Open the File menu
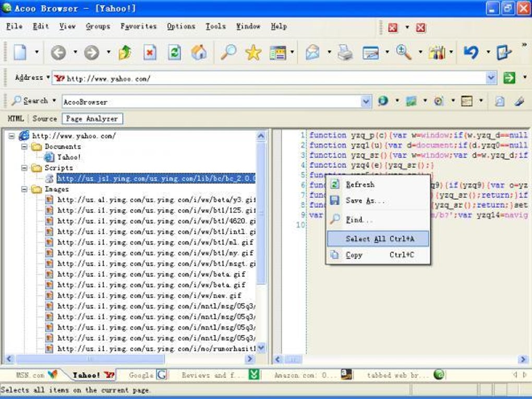Screen dimensions: 532x399 14,26
